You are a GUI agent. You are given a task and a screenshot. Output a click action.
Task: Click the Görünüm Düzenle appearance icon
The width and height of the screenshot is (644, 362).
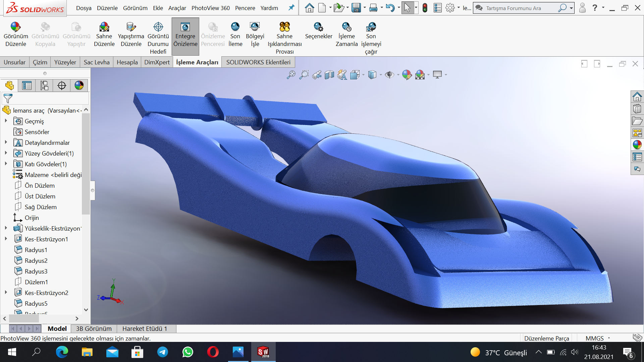pos(15,27)
